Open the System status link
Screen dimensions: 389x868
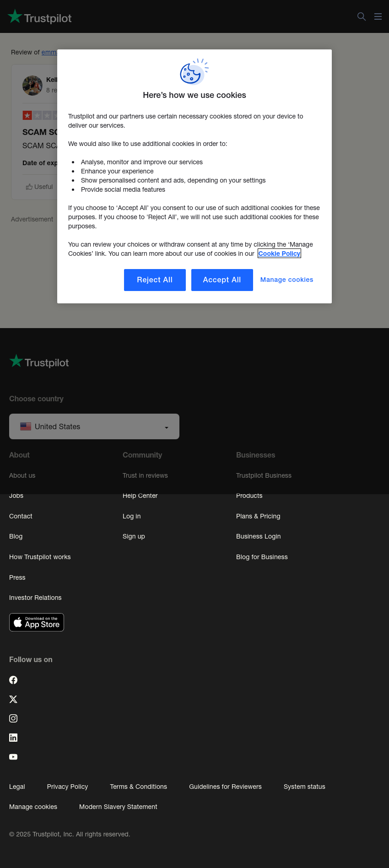point(304,787)
